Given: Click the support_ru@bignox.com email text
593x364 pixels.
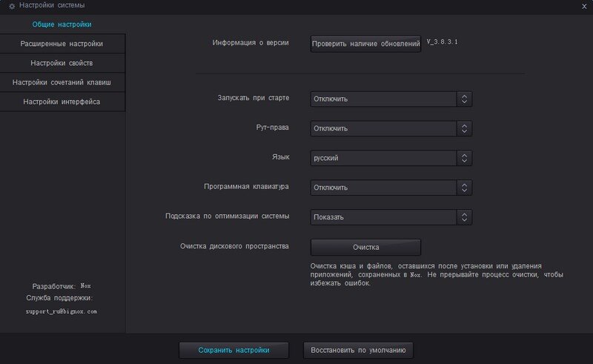Looking at the screenshot, I should [62, 311].
